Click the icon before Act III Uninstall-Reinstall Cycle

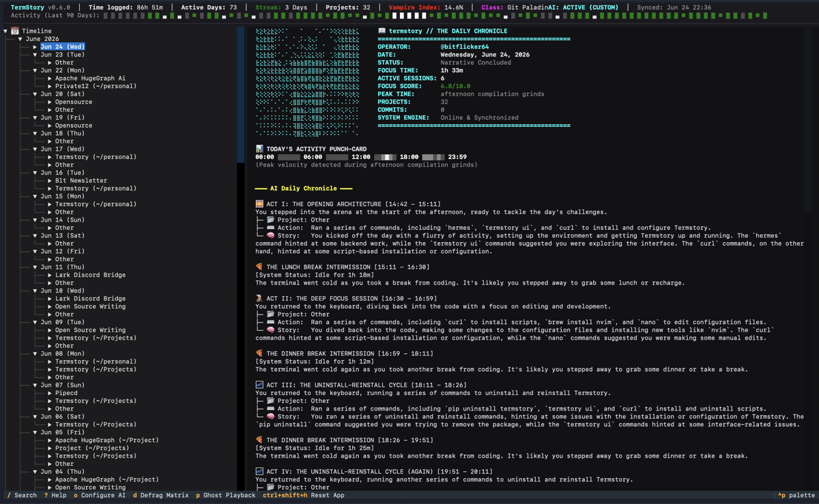(x=259, y=385)
